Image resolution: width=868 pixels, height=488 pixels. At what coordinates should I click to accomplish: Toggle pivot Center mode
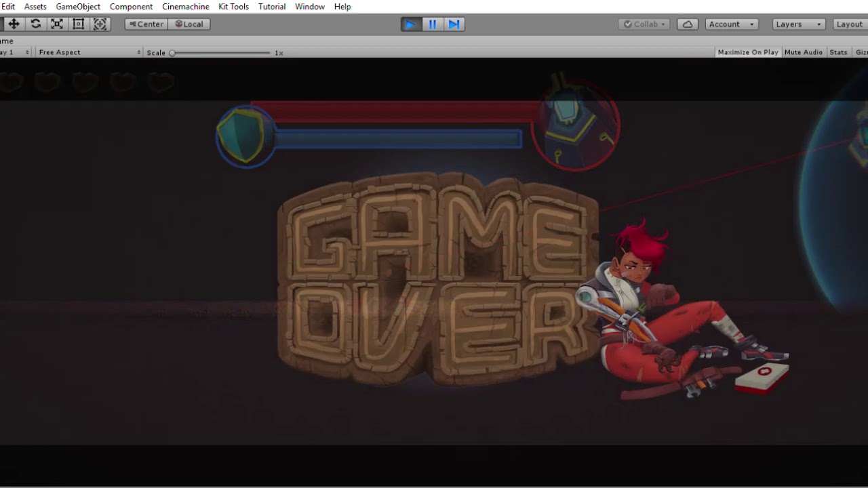point(146,24)
